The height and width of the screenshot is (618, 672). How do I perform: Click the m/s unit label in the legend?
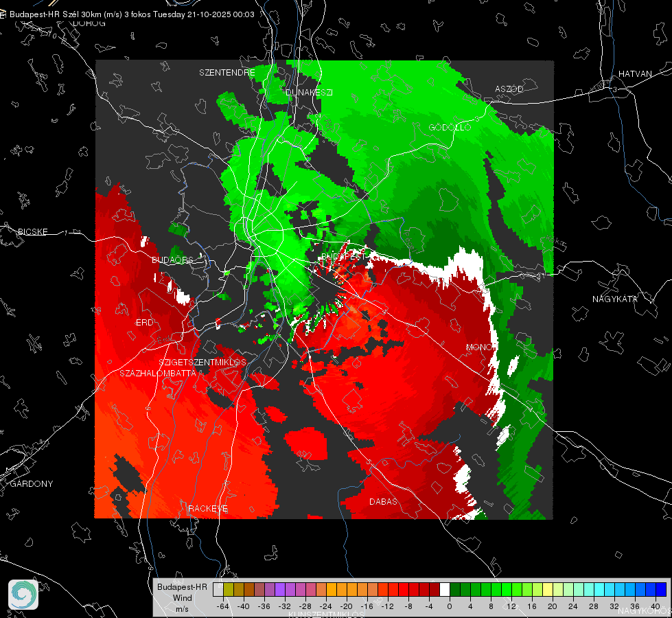pyautogui.click(x=182, y=609)
